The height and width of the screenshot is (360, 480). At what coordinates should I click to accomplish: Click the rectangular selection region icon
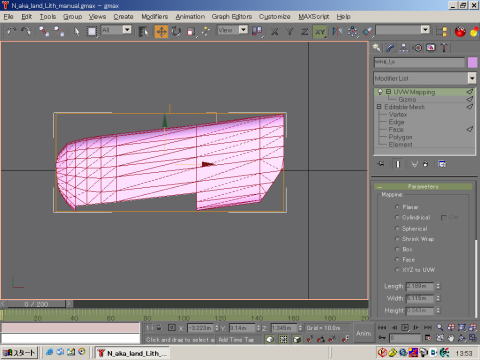[92, 31]
